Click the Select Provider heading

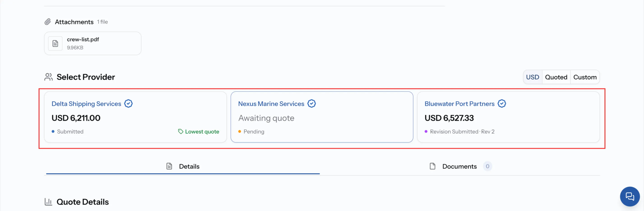coord(86,77)
